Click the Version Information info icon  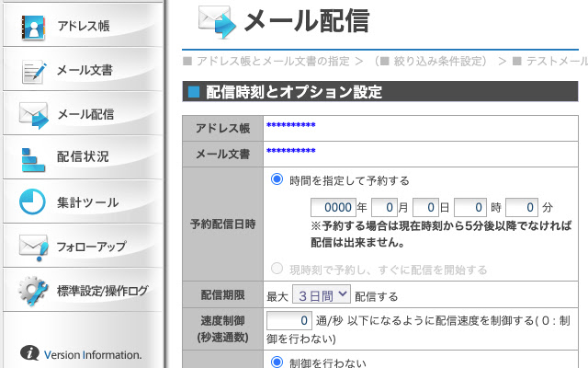click(x=29, y=353)
